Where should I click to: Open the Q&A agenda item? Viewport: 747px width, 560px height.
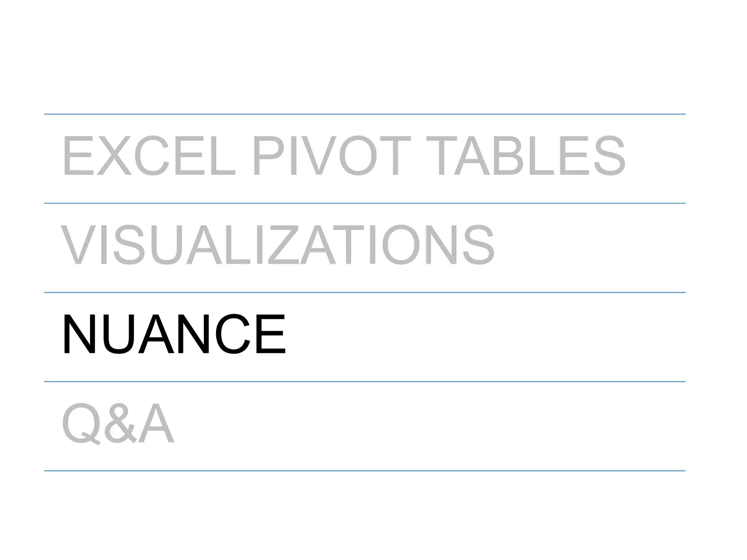pos(118,424)
